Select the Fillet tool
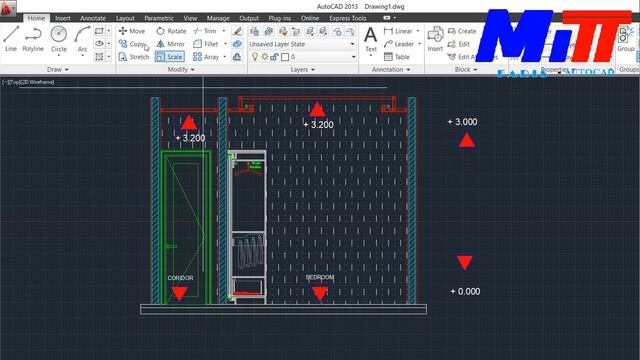640x360 pixels. [x=206, y=44]
